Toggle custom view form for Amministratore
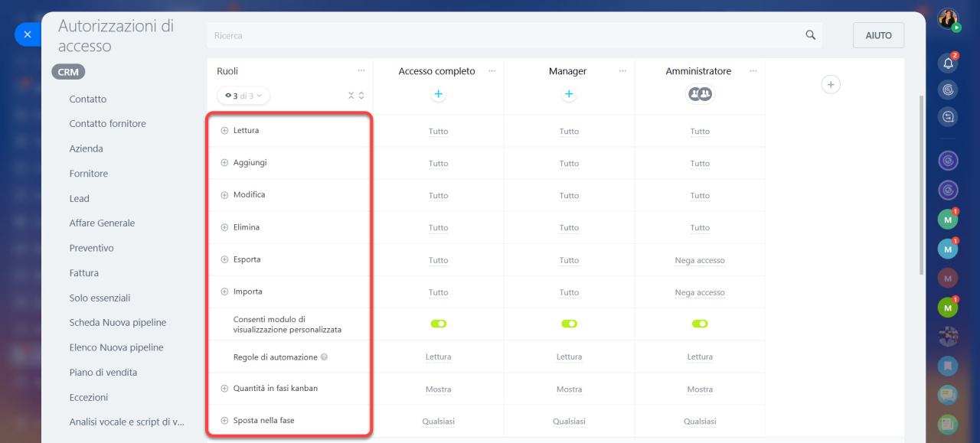 (700, 324)
